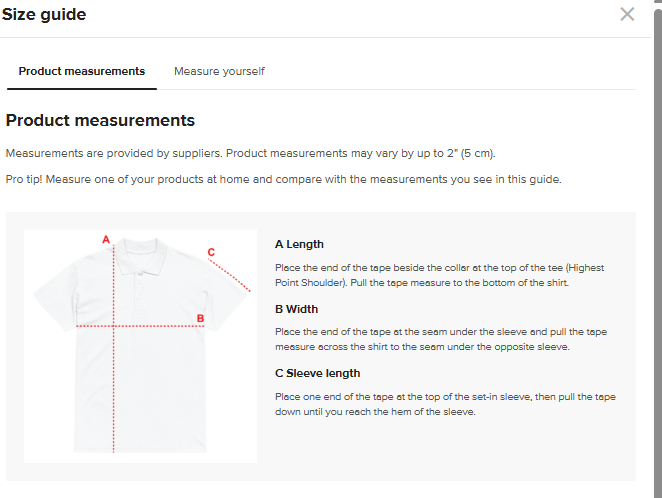Click the A Length heading
662x498 pixels.
click(299, 244)
